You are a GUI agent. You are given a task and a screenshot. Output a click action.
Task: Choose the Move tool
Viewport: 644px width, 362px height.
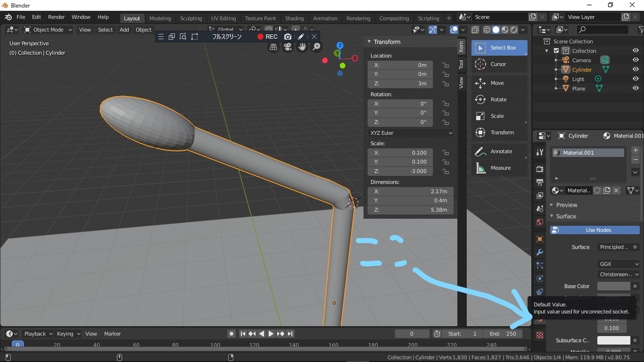[x=499, y=83]
